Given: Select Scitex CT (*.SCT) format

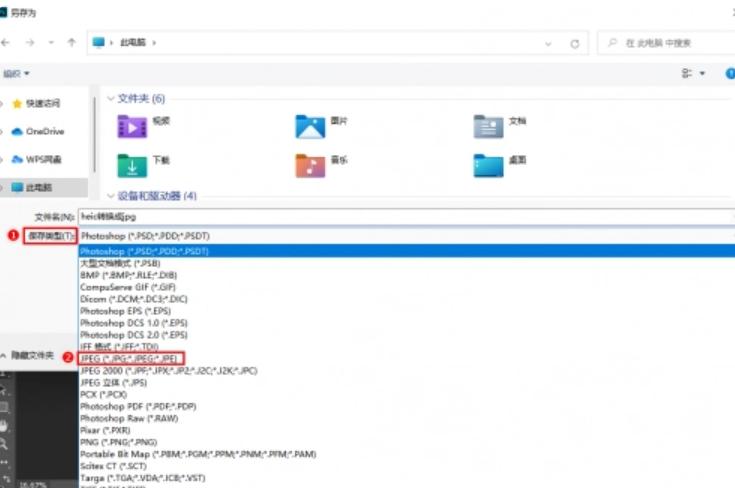Looking at the screenshot, I should pyautogui.click(x=113, y=466).
